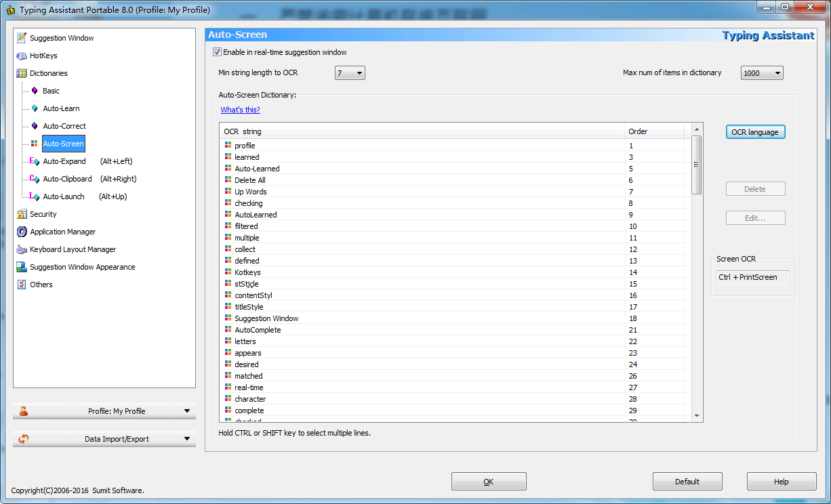Click the Basic dictionary diamond icon

(35, 91)
